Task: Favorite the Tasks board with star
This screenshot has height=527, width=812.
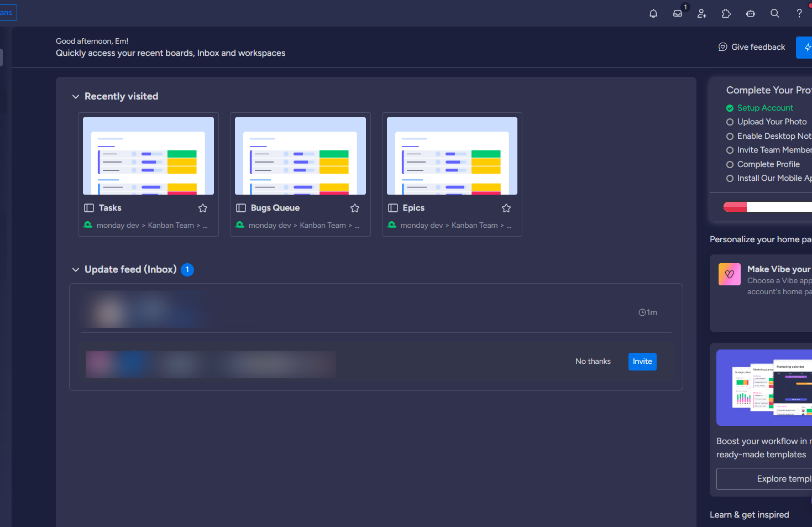Action: 203,208
